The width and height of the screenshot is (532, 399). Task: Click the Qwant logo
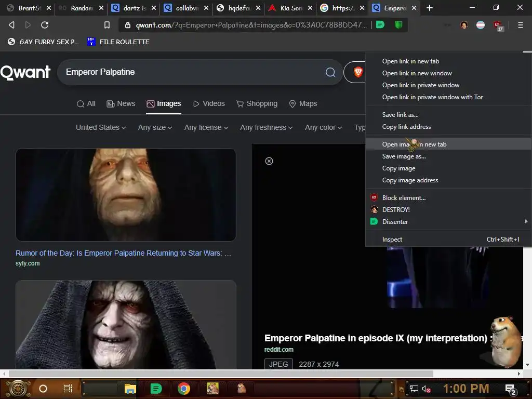pos(25,72)
